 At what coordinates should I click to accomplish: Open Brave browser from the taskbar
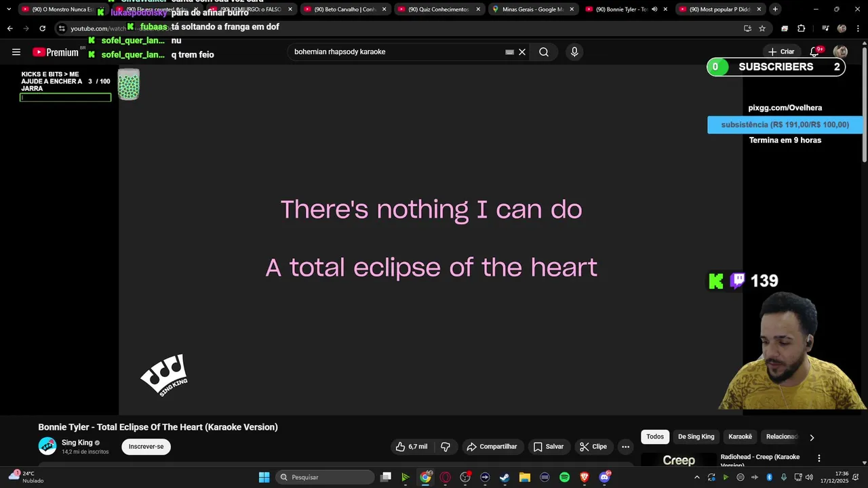pos(585,477)
